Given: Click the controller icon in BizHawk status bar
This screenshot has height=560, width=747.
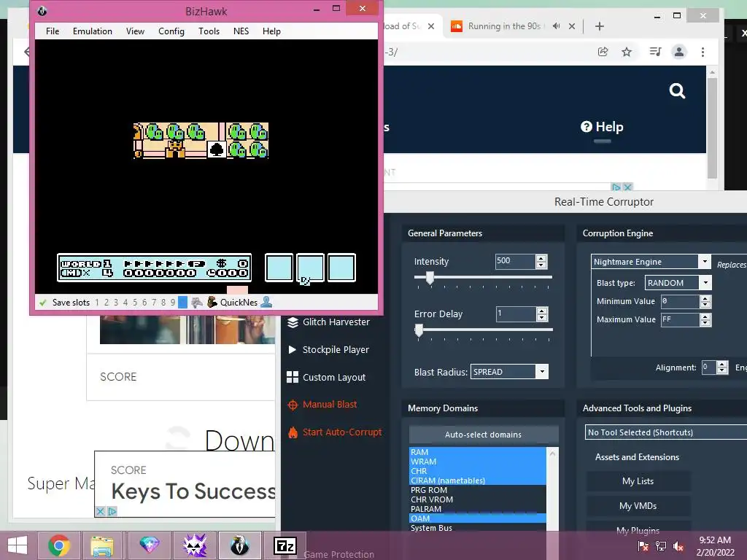Looking at the screenshot, I should pyautogui.click(x=197, y=303).
